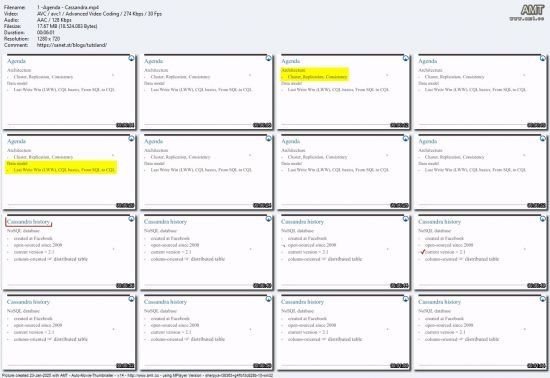
Task: Select the thumbnail with red-boxed Cassandra history title
Action: point(69,252)
